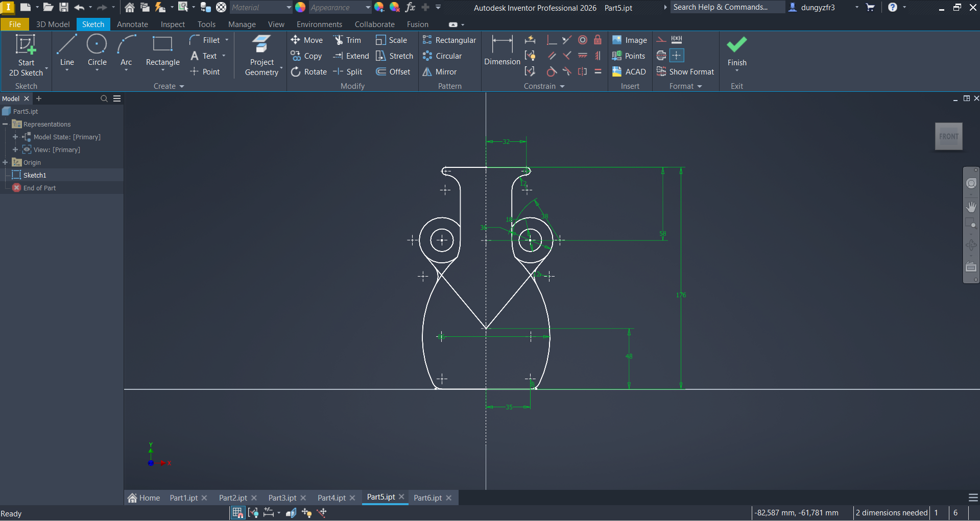Open the Offset tool
The height and width of the screenshot is (521, 980).
click(393, 72)
